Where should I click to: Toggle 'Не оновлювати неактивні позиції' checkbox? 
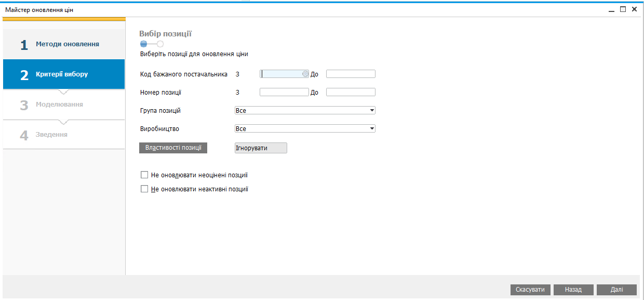pyautogui.click(x=144, y=189)
